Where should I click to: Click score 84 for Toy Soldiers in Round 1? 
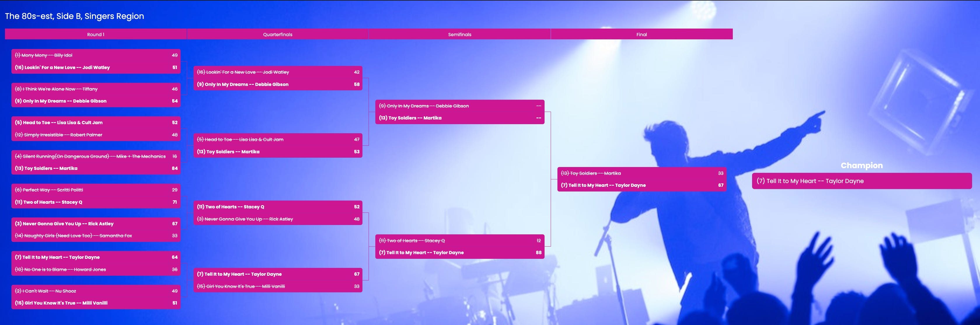(x=175, y=168)
